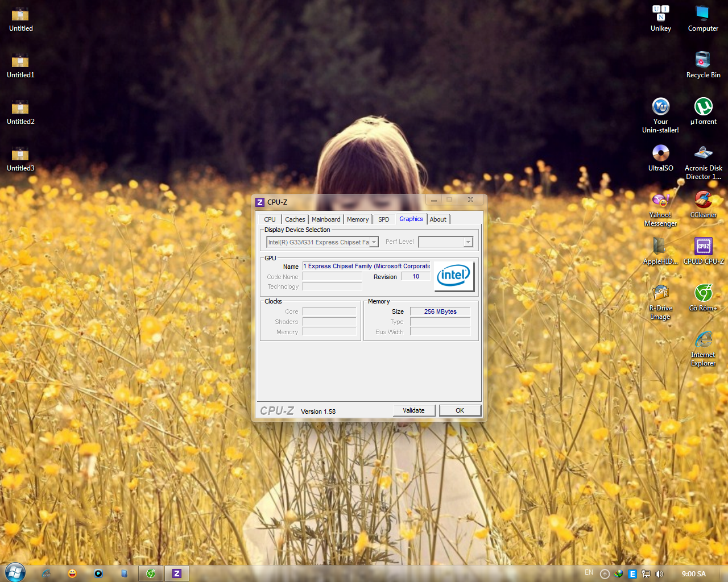The image size is (728, 582).
Task: Launch Internet Explorer from desktop
Action: [704, 348]
